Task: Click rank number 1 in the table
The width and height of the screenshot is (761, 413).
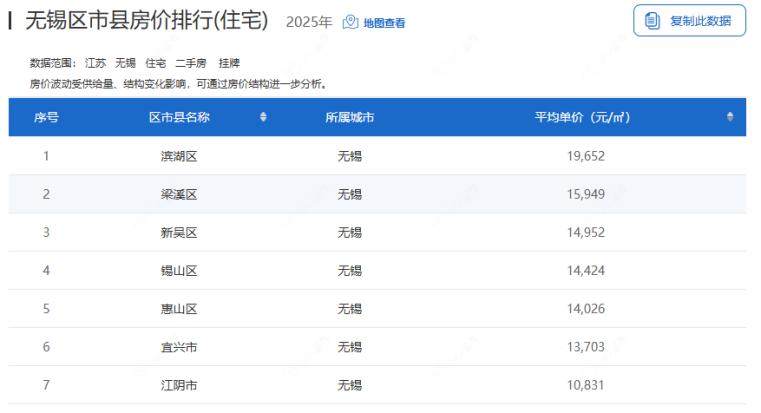Action: (46, 156)
